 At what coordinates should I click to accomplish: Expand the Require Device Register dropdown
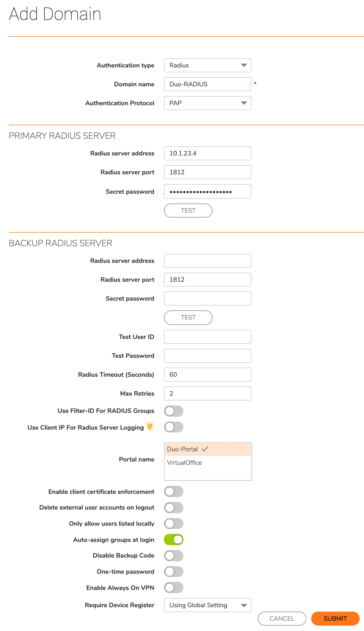coord(207,605)
